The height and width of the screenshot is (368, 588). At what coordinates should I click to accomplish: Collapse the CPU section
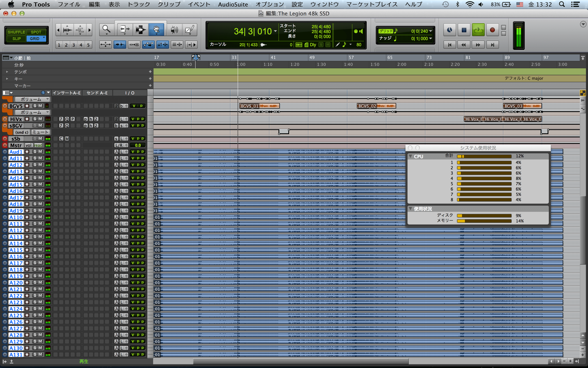point(410,156)
